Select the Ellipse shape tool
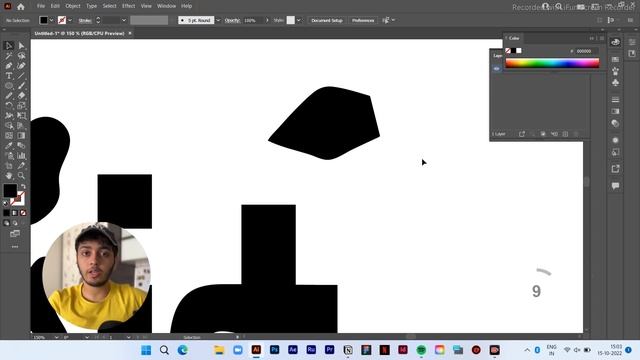 click(9, 86)
